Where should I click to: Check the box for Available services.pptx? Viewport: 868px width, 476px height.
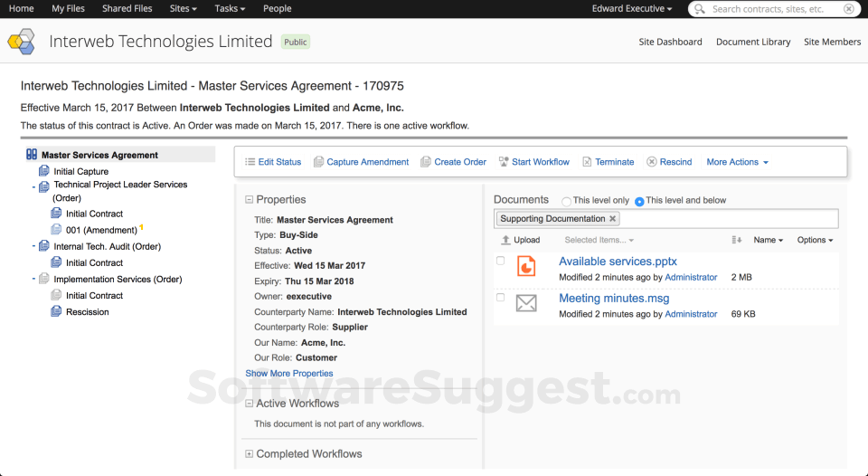pos(501,261)
